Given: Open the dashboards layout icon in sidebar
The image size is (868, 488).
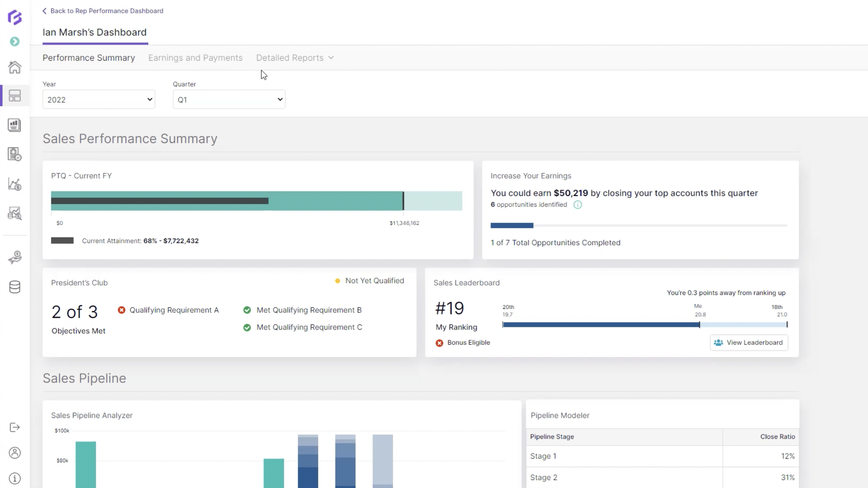Looking at the screenshot, I should pyautogui.click(x=15, y=96).
